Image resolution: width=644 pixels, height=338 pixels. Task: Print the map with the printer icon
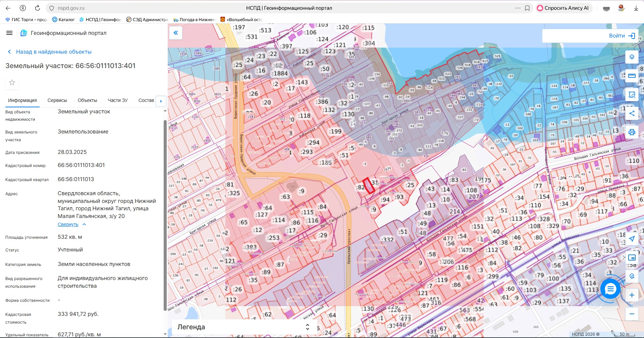tap(632, 132)
